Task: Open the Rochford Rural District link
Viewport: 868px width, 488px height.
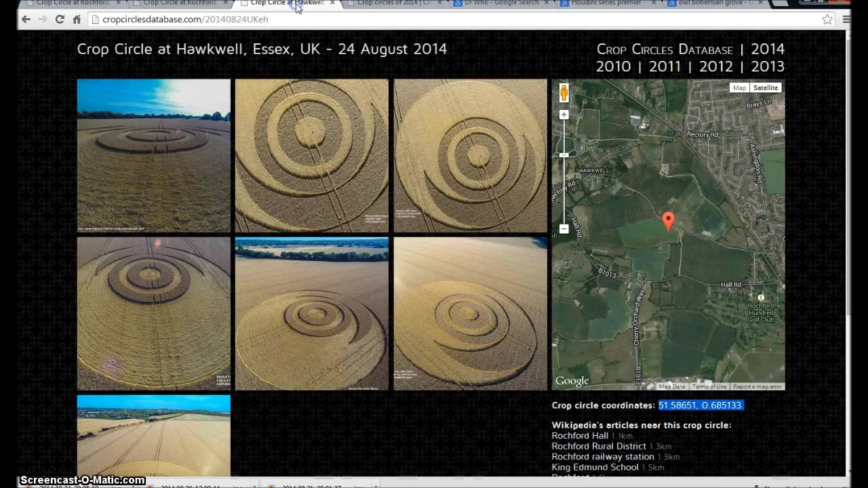Action: pos(599,446)
